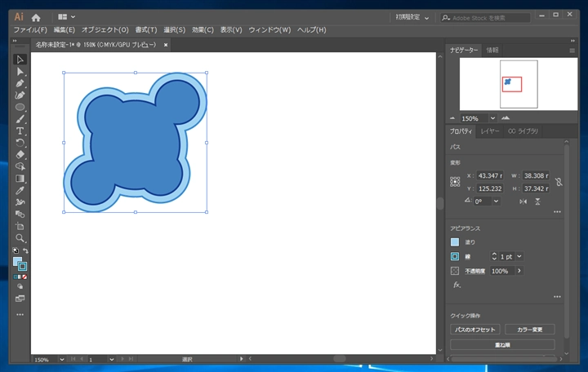Image resolution: width=588 pixels, height=372 pixels.
Task: Click the Navigator preview thumbnail
Action: [x=519, y=84]
